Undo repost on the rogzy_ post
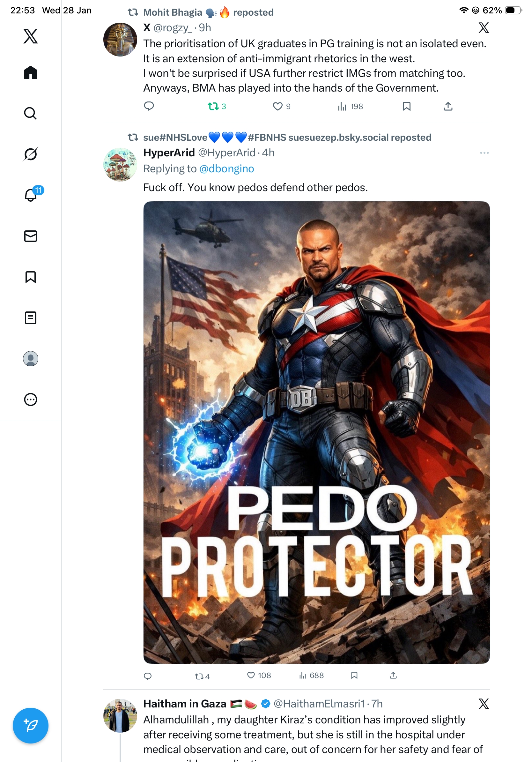532x762 pixels. click(217, 106)
